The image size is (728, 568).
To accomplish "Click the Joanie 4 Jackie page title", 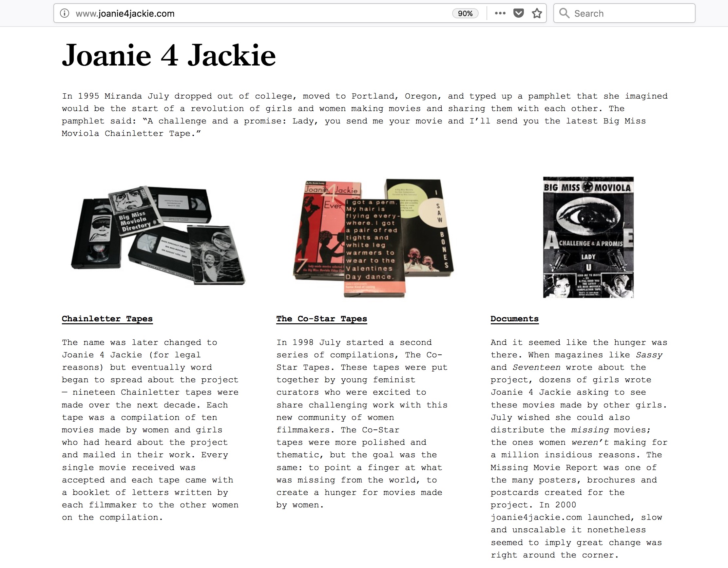I will [x=169, y=55].
